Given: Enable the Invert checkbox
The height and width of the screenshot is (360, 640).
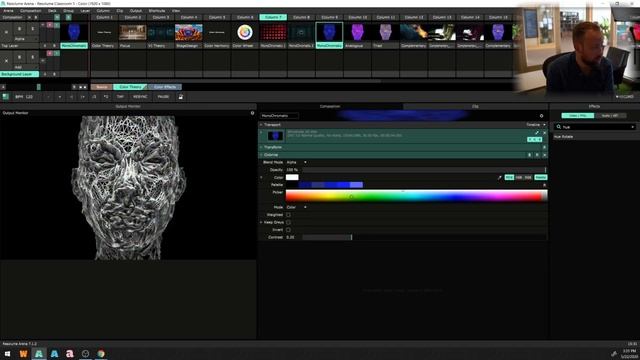Looking at the screenshot, I should click(x=289, y=230).
